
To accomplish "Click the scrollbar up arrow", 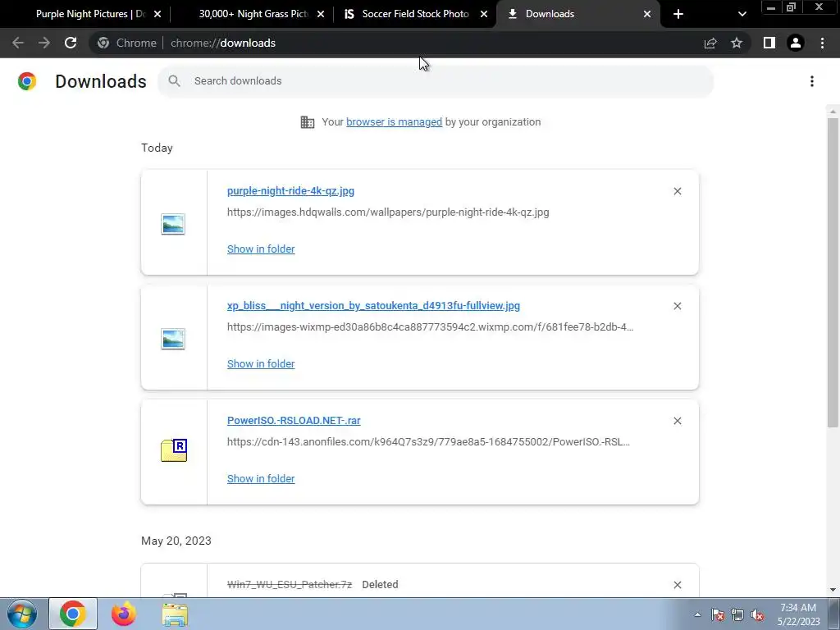I will (833, 112).
